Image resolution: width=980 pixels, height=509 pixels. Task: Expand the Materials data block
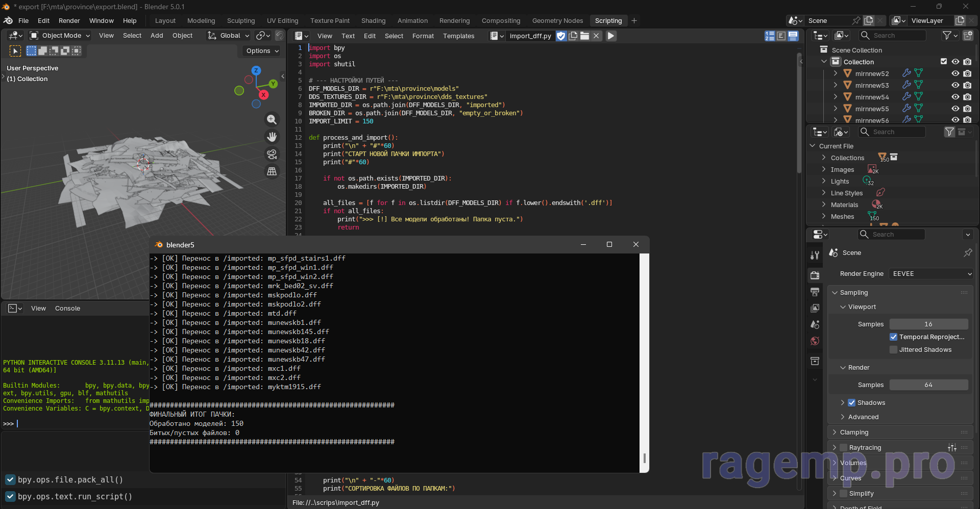pyautogui.click(x=824, y=205)
